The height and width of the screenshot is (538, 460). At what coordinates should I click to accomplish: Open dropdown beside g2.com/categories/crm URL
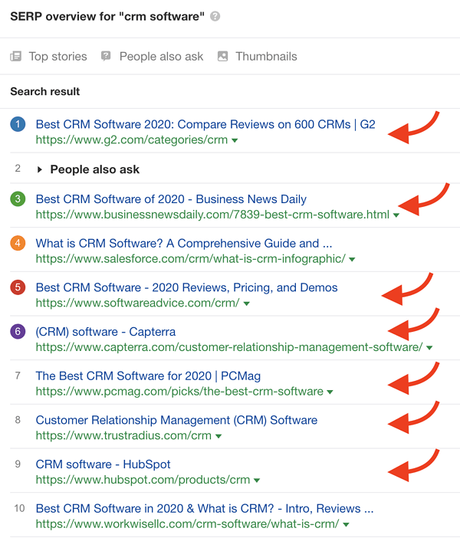(235, 140)
